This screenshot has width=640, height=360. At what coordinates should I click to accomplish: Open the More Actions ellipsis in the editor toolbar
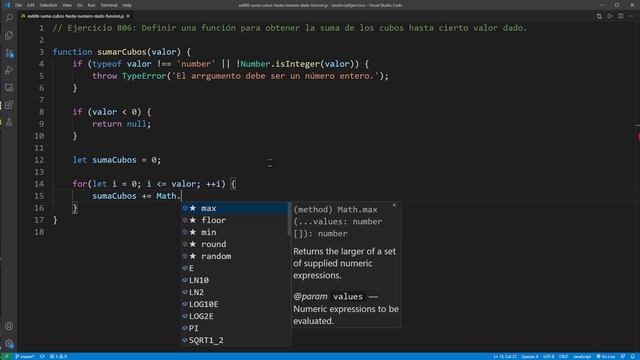pyautogui.click(x=631, y=16)
